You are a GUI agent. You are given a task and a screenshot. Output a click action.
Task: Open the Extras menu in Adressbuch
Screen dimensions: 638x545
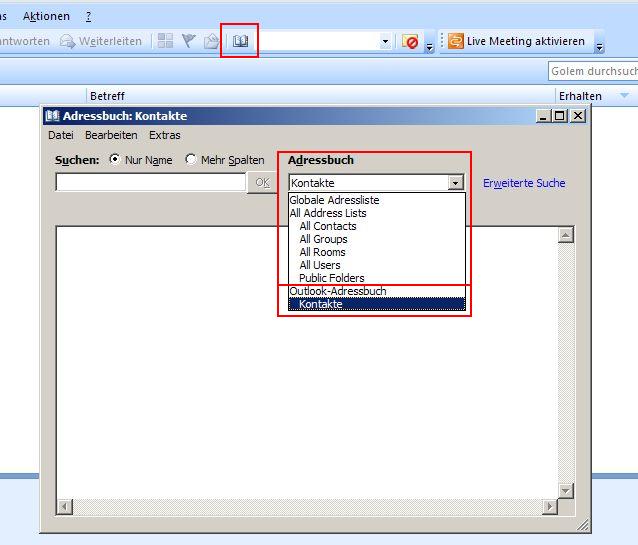pos(164,135)
